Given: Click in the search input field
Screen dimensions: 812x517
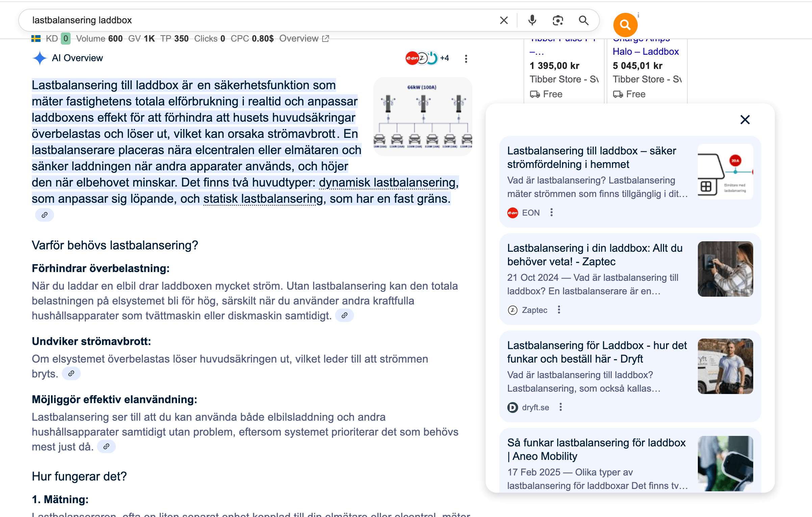Looking at the screenshot, I should pyautogui.click(x=260, y=20).
